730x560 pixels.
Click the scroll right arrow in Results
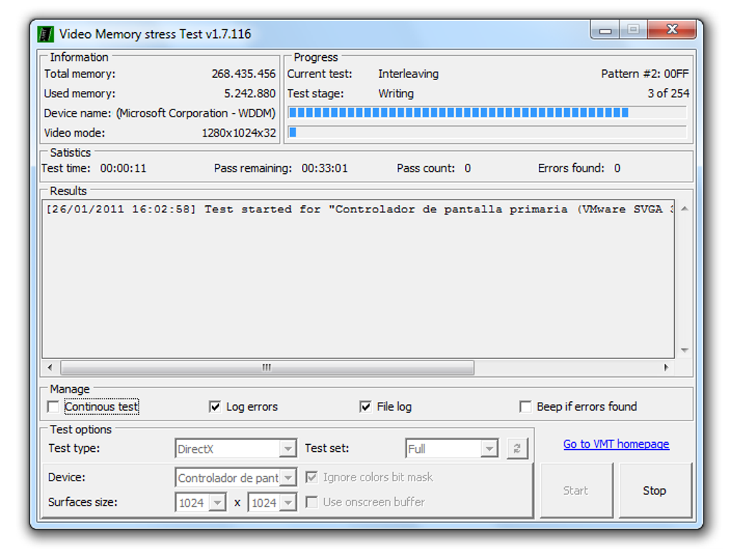click(x=666, y=368)
